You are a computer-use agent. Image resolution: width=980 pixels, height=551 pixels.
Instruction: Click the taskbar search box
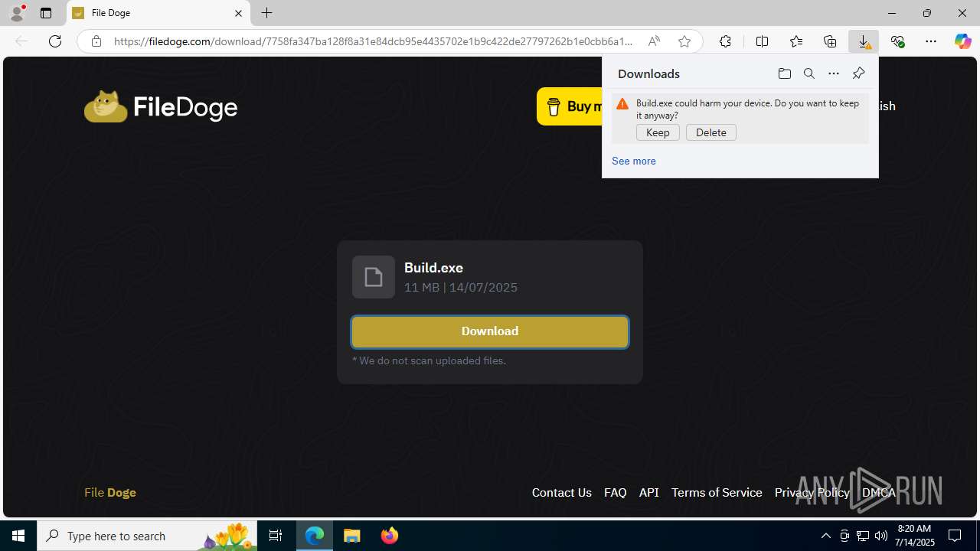(146, 536)
